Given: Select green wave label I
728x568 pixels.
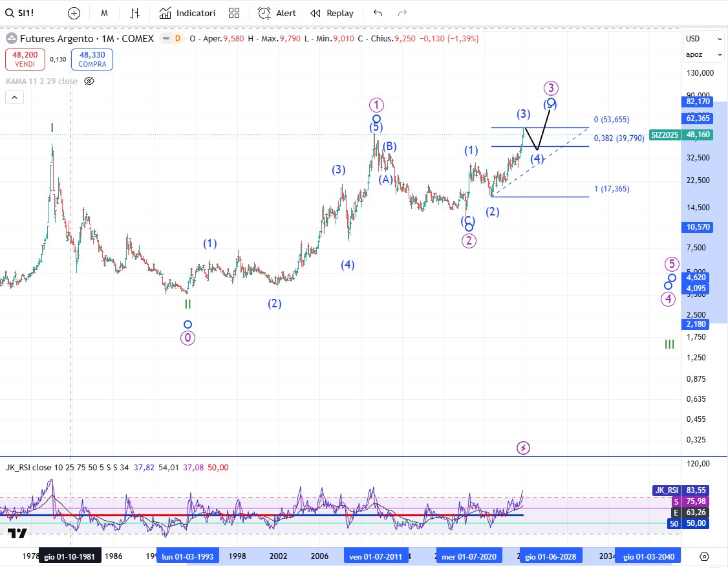Looking at the screenshot, I should click(x=52, y=127).
